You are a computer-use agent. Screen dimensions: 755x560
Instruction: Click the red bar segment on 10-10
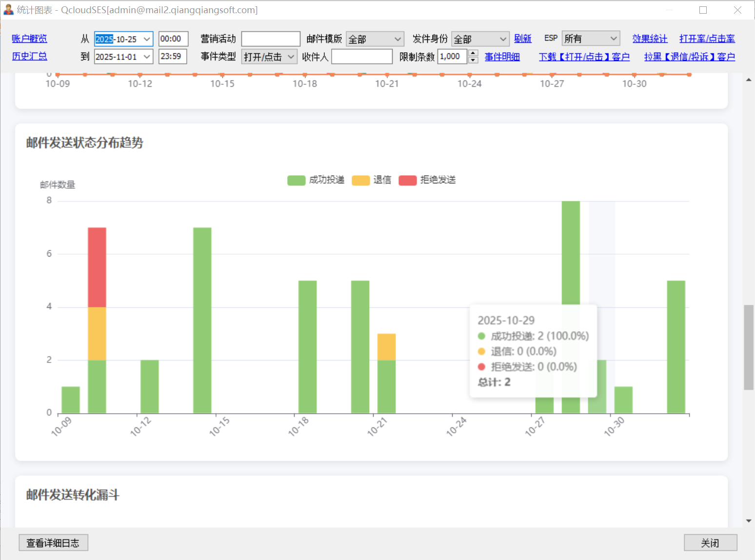tap(97, 267)
